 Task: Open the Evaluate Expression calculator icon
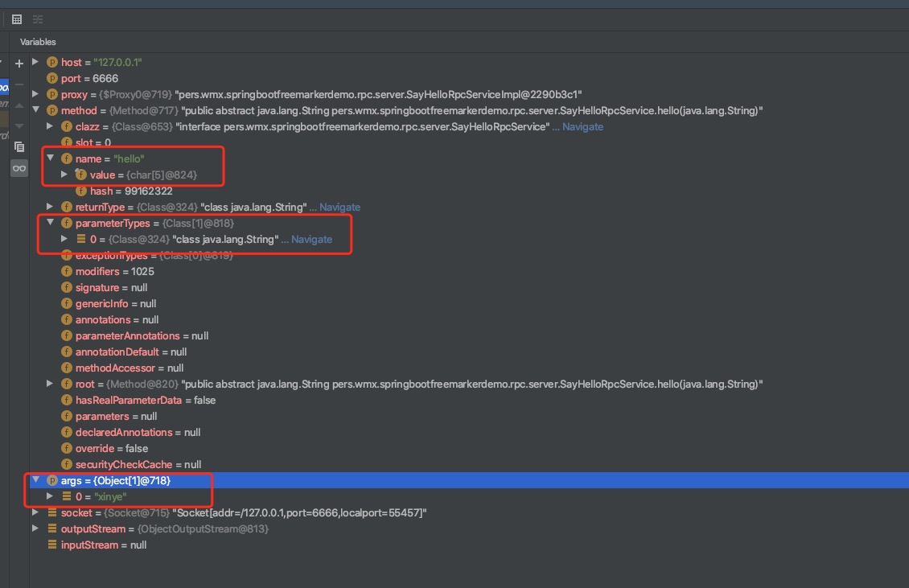17,19
